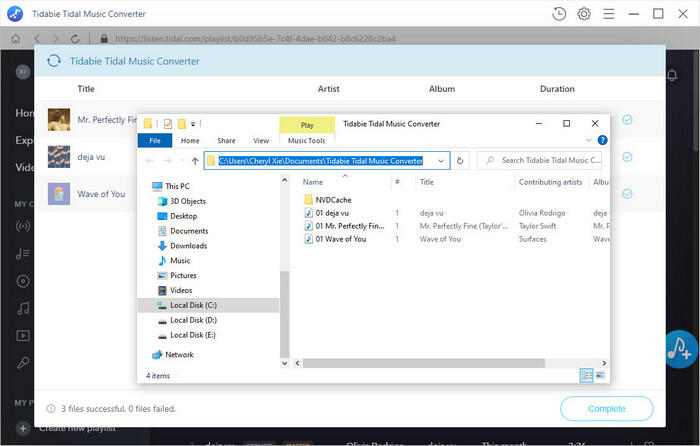Sort files by track number column
Viewport: 700px width, 446px height.
(x=397, y=182)
